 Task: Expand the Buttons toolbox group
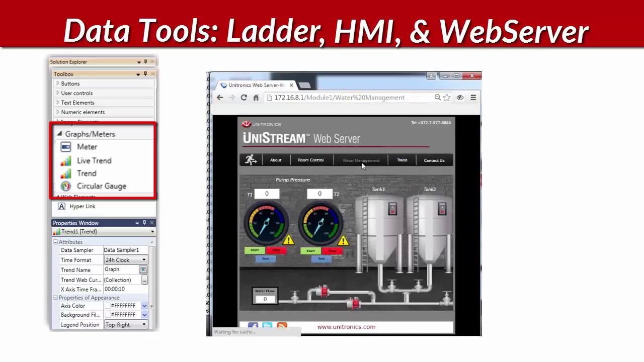pos(57,83)
